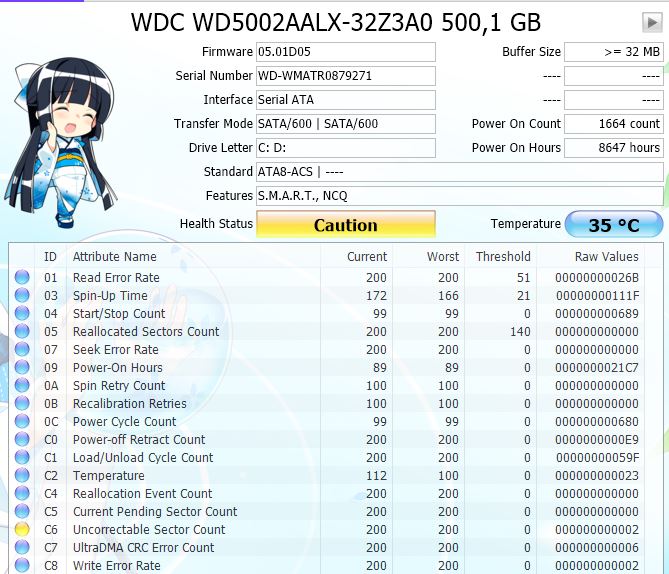Viewport: 669px width, 574px height.
Task: Select the Seek Error Rate attribute name
Action: 116,350
